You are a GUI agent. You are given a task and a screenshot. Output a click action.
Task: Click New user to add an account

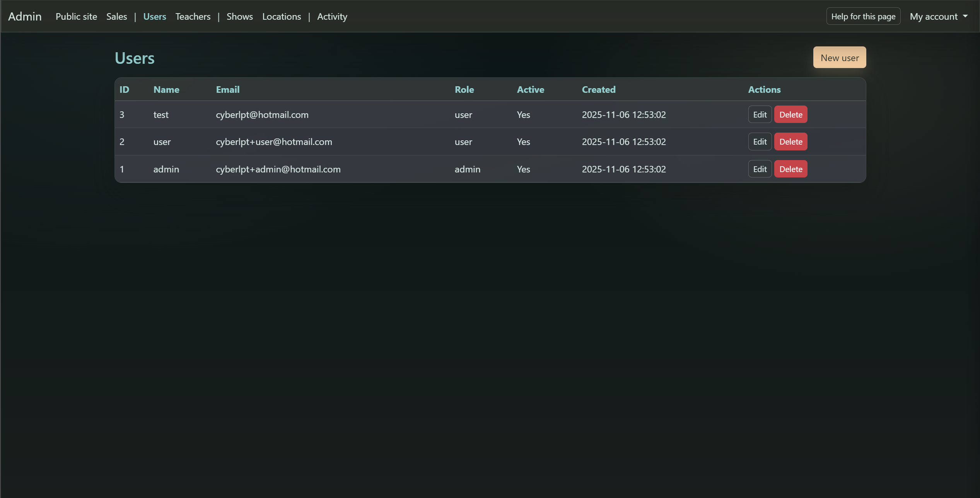click(x=839, y=57)
